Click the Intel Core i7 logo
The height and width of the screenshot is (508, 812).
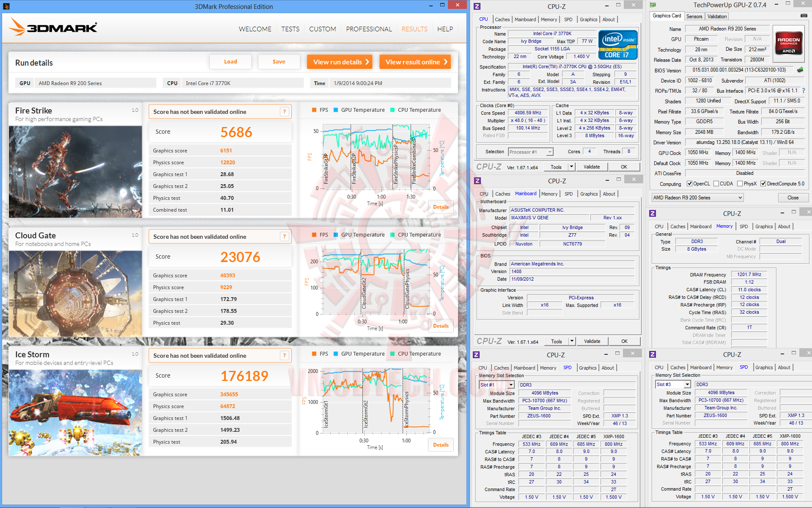pyautogui.click(x=617, y=45)
